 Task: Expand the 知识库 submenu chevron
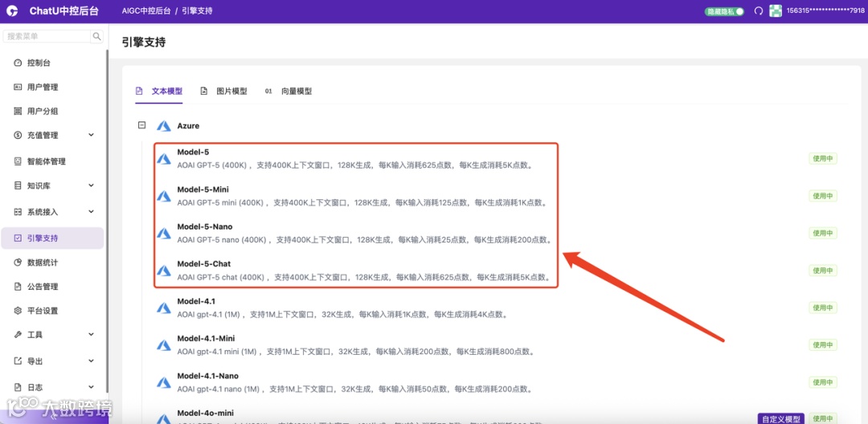(92, 185)
